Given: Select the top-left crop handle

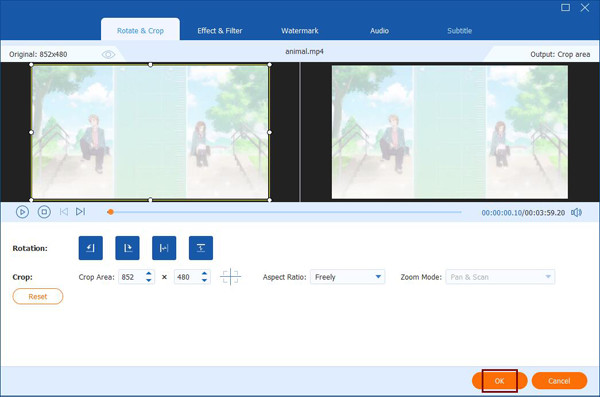Looking at the screenshot, I should coord(31,65).
